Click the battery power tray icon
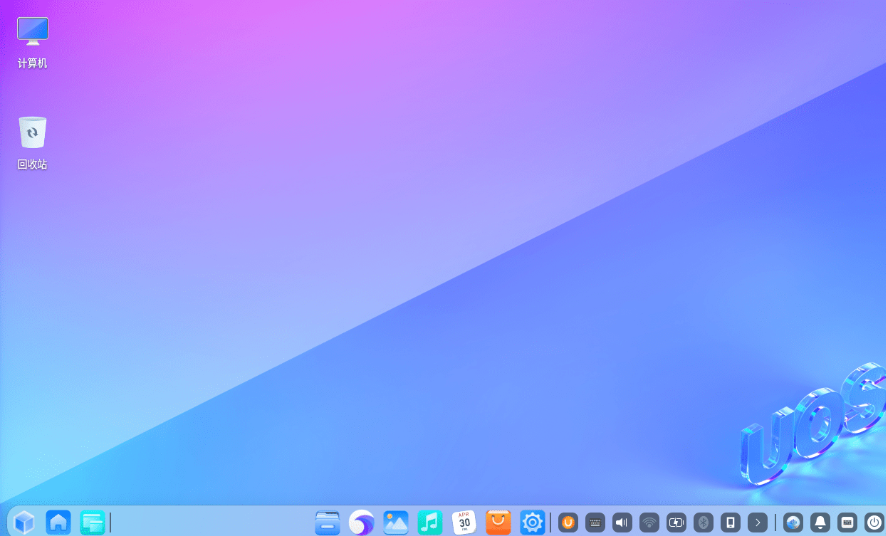 [x=676, y=522]
